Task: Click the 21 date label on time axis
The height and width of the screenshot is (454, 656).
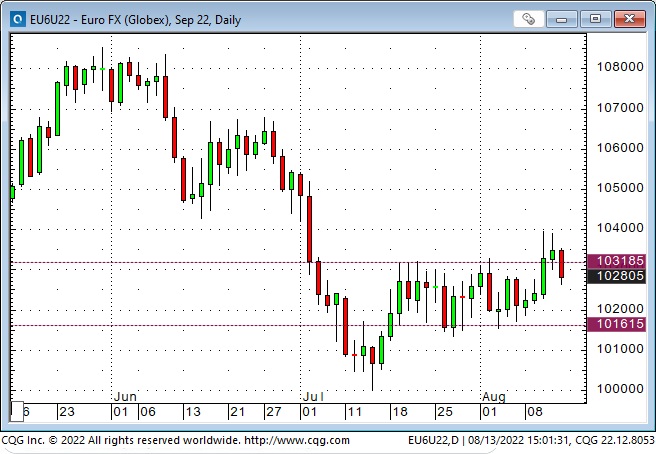Action: 237,412
